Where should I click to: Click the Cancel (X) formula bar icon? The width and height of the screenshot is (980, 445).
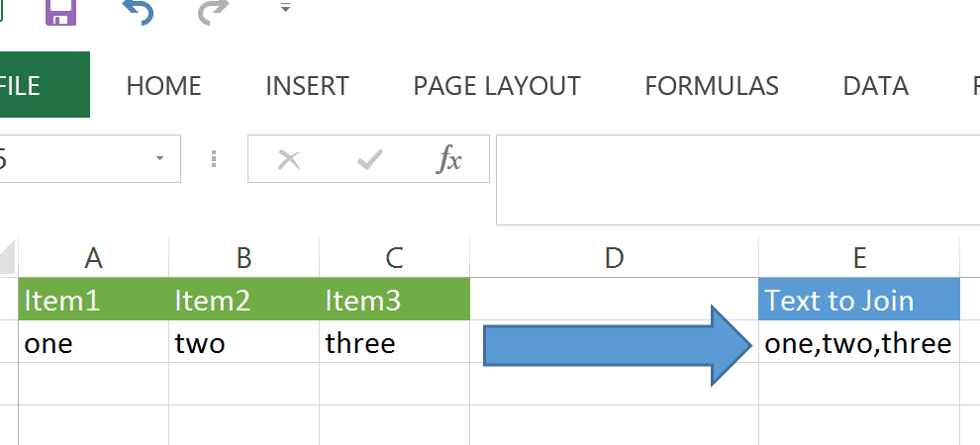[x=289, y=159]
